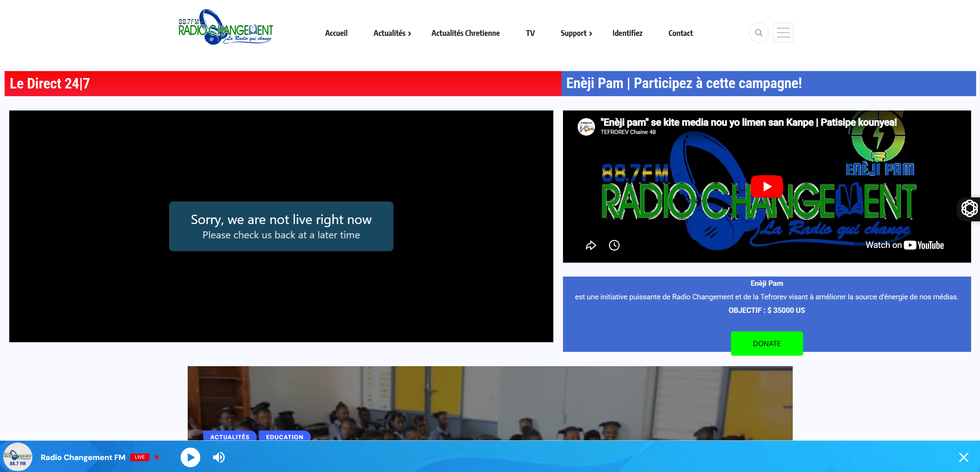Click TEFROREV Chaine 48 channel name
Screen dimensions: 980x472
point(628,132)
